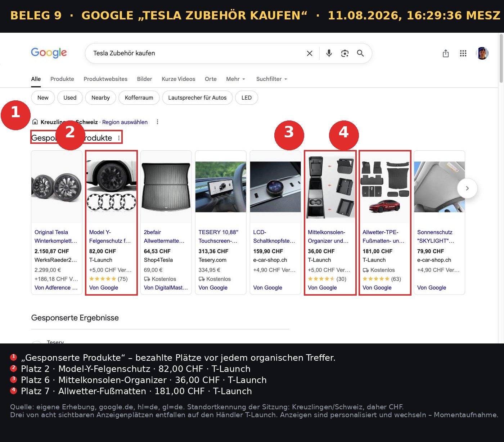The width and height of the screenshot is (504, 442).
Task: Open Model Y-Felgenschutz product image
Action: [x=111, y=187]
